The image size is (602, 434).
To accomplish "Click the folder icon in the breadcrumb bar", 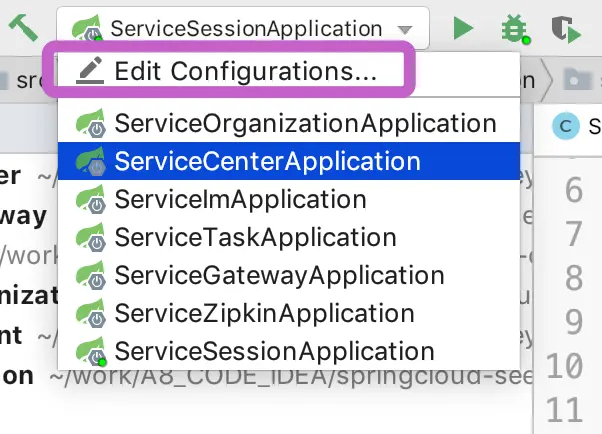I will click(576, 78).
